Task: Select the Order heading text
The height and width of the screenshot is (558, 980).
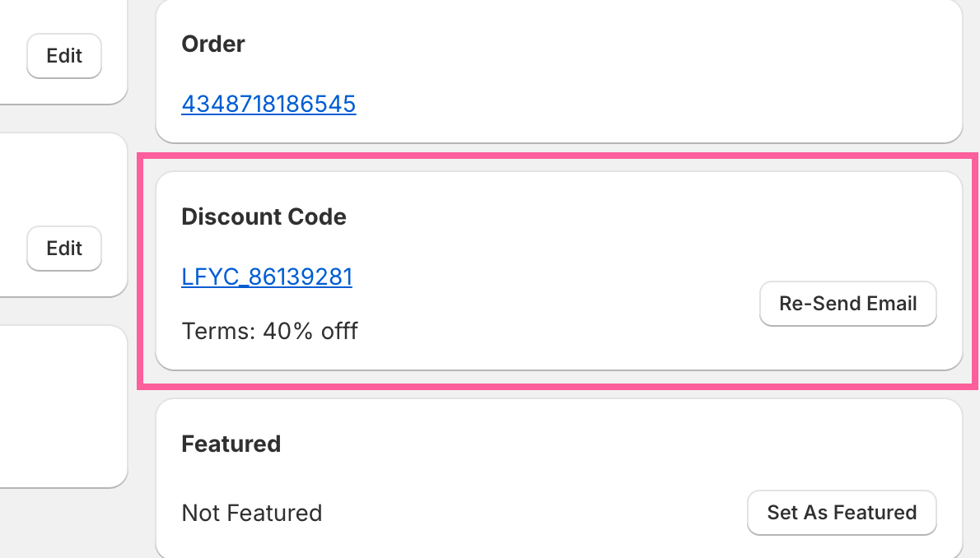Action: click(213, 44)
